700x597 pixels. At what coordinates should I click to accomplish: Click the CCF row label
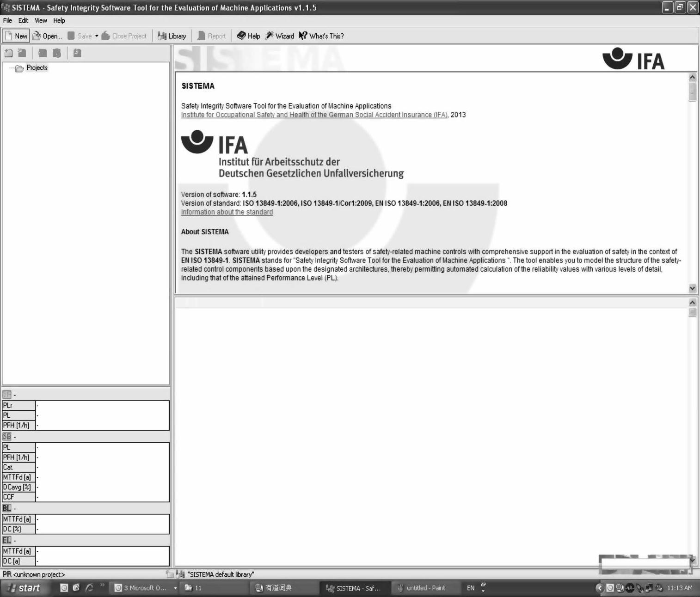tap(19, 497)
